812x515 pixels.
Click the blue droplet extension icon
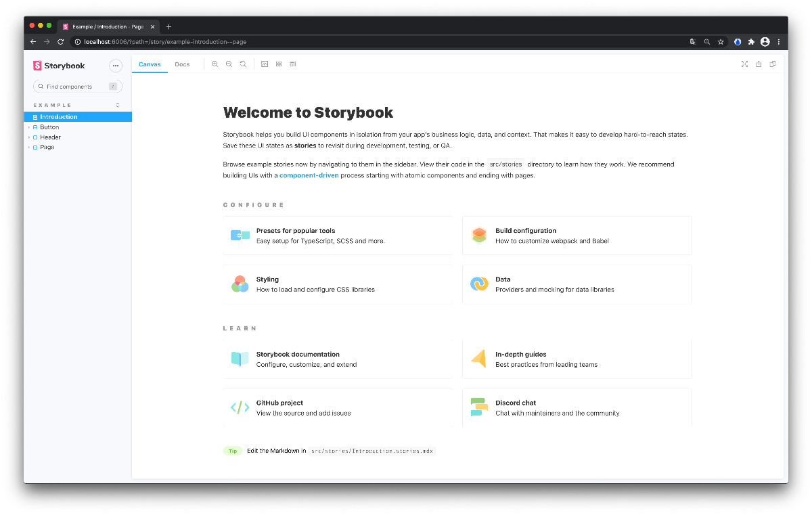pyautogui.click(x=738, y=42)
